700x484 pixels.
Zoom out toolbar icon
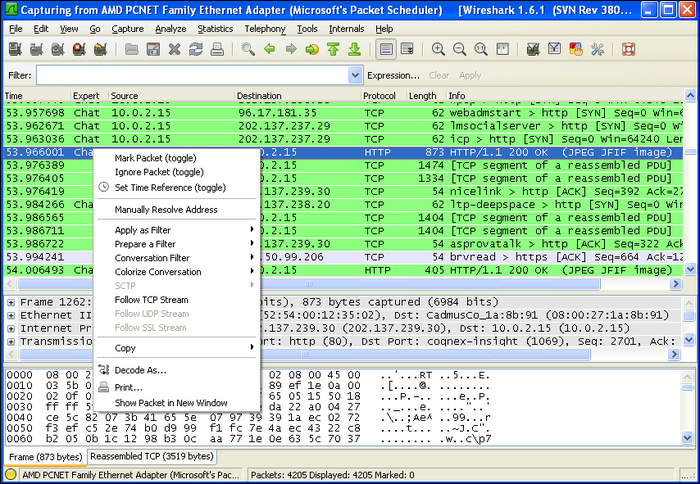(x=459, y=49)
